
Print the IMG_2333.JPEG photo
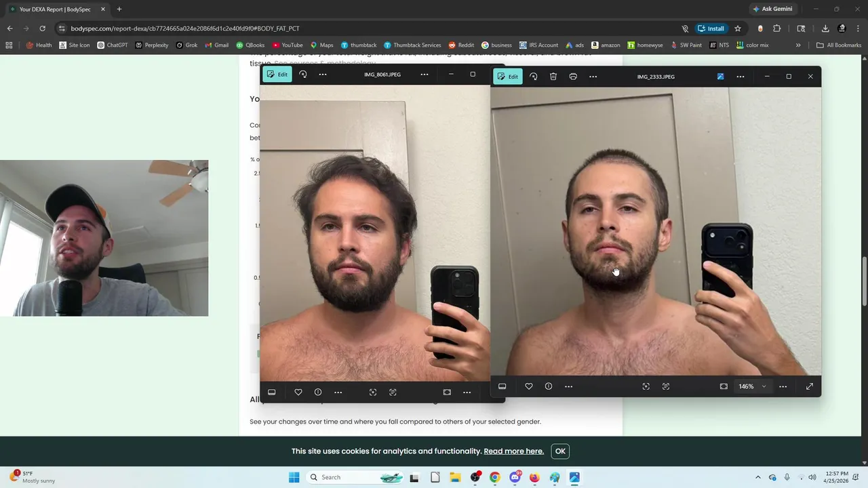[x=573, y=77]
